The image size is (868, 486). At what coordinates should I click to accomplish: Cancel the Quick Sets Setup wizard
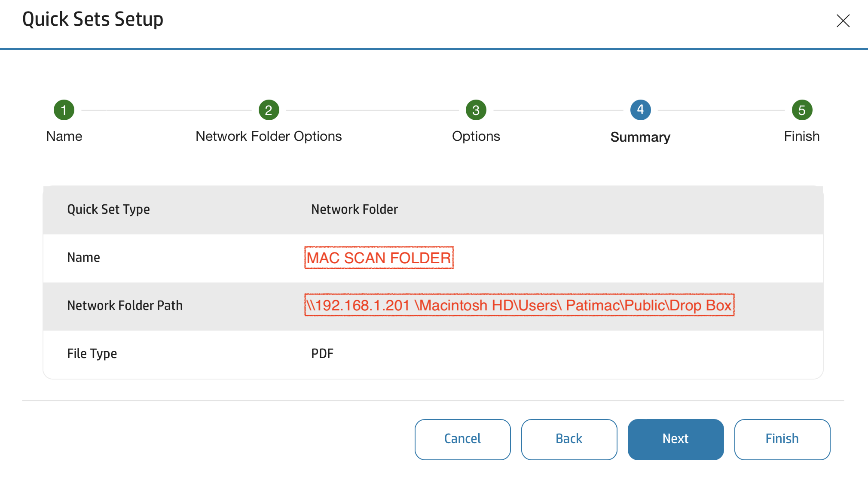462,439
